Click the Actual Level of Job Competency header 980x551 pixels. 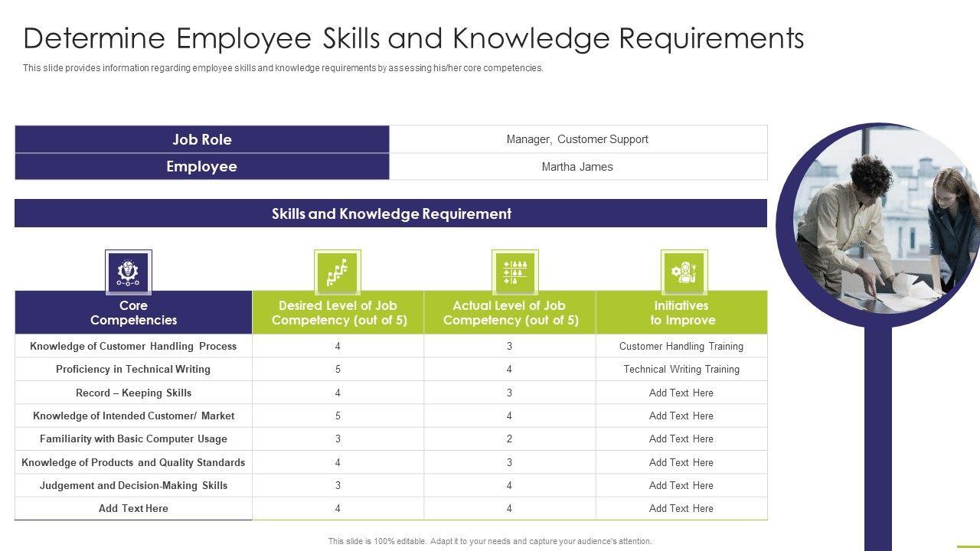tap(510, 313)
